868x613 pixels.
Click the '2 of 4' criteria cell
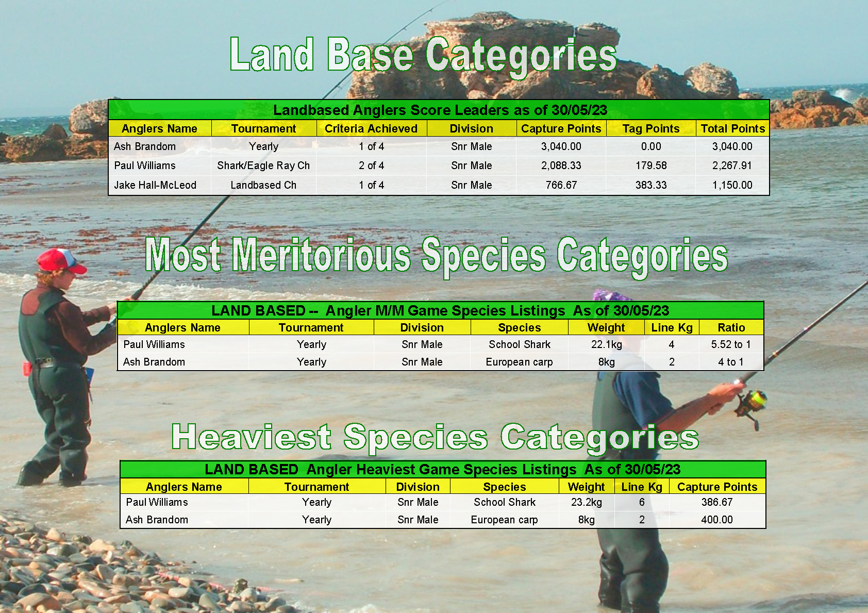[372, 165]
